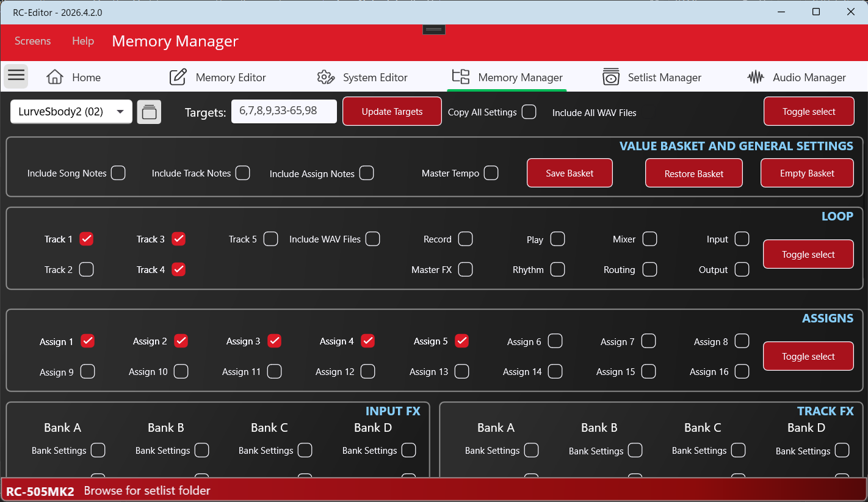This screenshot has height=502, width=868.
Task: Check Track FX Bank D Bank Settings
Action: coord(842,450)
